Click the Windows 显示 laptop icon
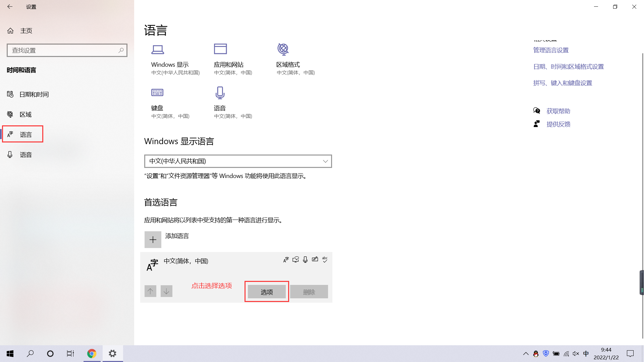The image size is (644, 362). coord(157,50)
